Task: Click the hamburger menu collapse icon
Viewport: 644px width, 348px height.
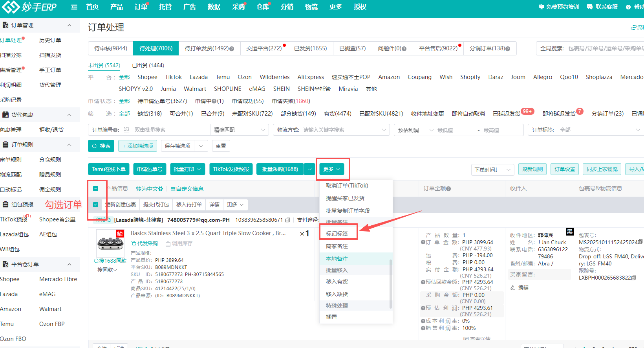Action: 74,7
